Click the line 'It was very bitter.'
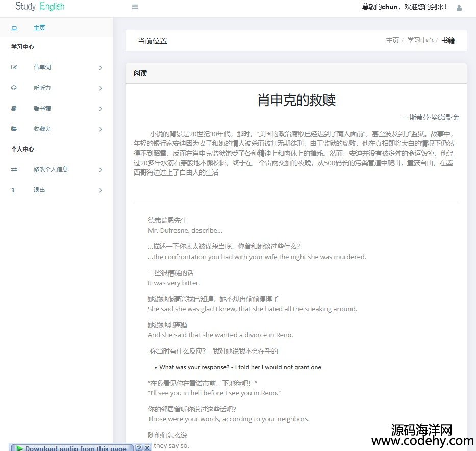The image size is (476, 451). pyautogui.click(x=174, y=283)
